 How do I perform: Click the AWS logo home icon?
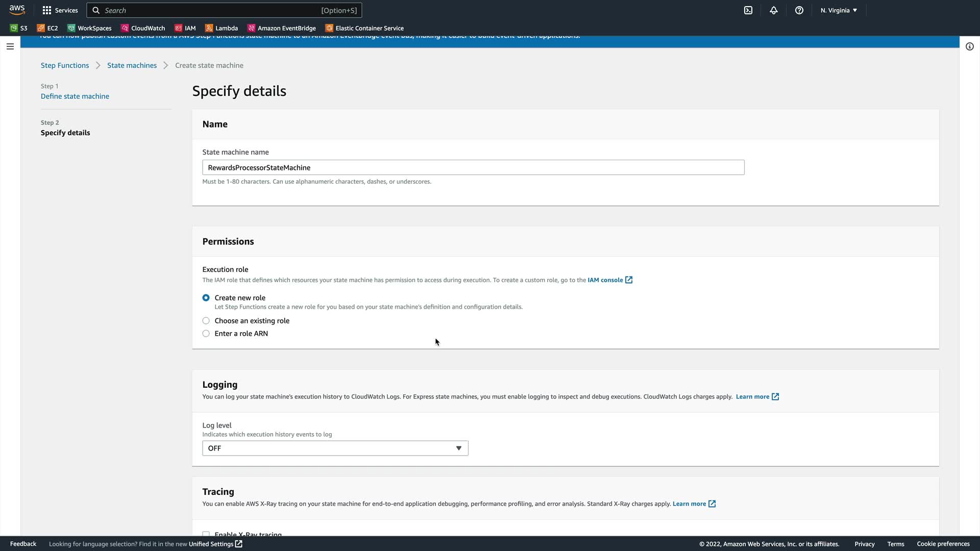click(x=17, y=10)
